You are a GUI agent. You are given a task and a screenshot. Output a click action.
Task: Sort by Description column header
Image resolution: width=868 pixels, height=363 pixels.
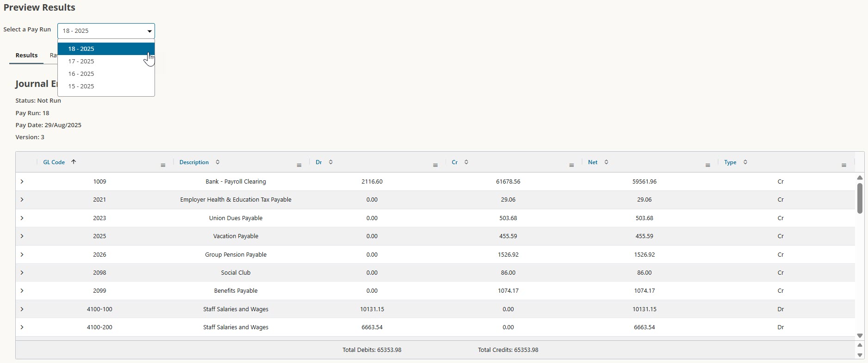pos(194,162)
